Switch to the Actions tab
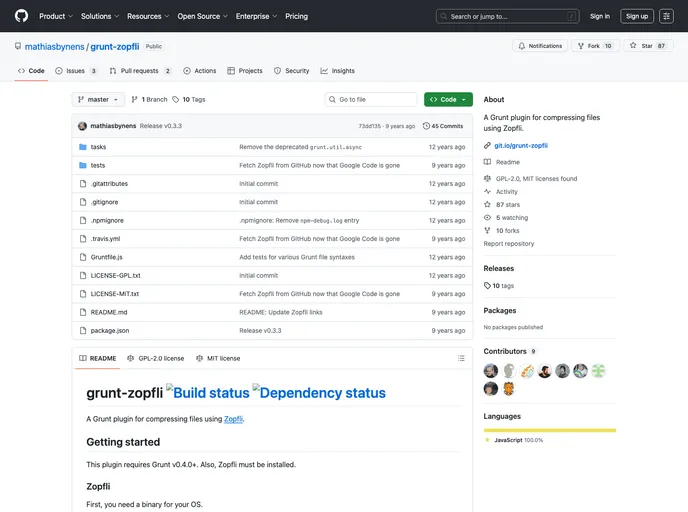 point(200,71)
